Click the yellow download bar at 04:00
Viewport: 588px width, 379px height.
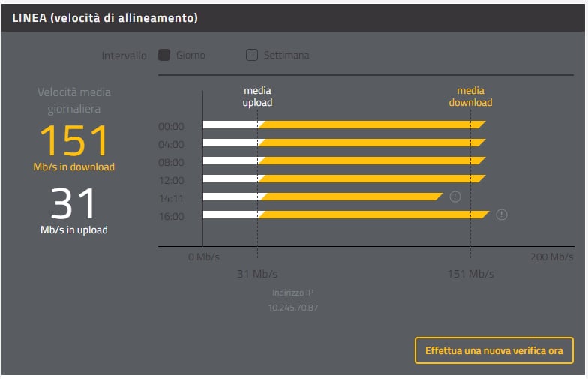point(371,143)
